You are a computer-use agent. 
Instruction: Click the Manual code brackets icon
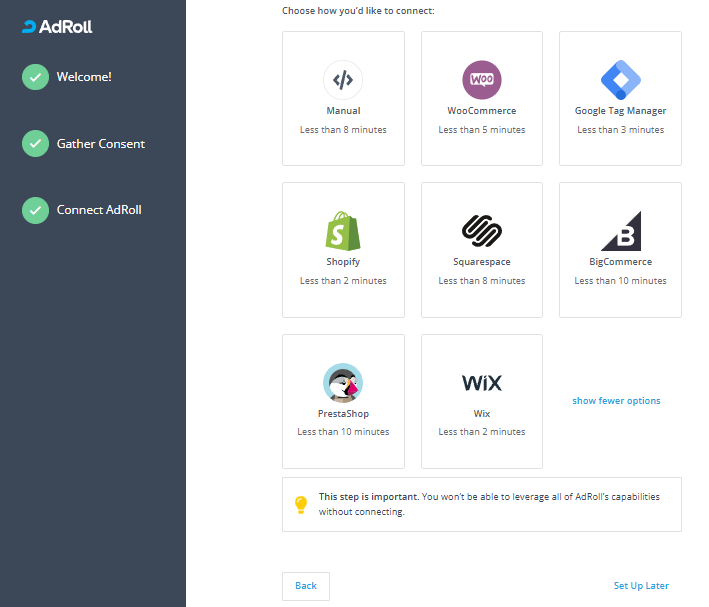[x=343, y=80]
